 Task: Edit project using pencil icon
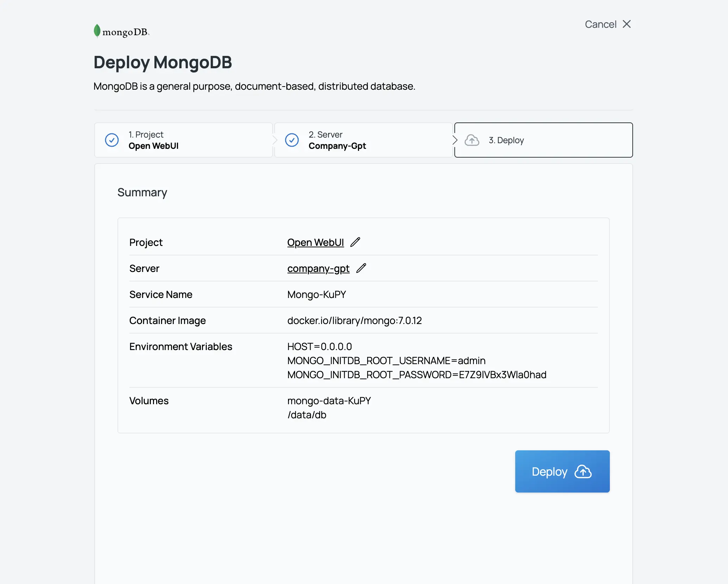pos(355,242)
